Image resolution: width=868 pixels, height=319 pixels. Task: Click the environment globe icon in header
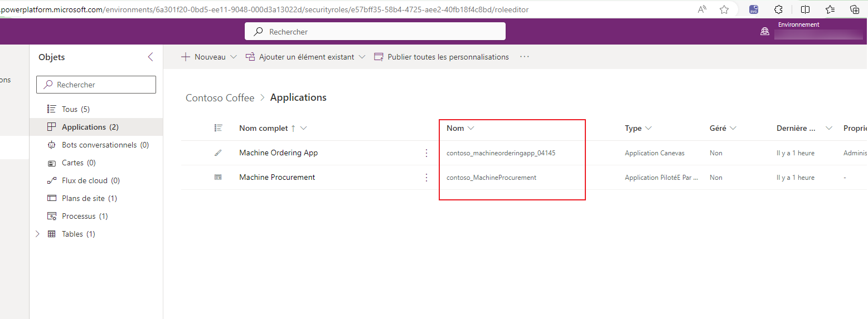(765, 32)
